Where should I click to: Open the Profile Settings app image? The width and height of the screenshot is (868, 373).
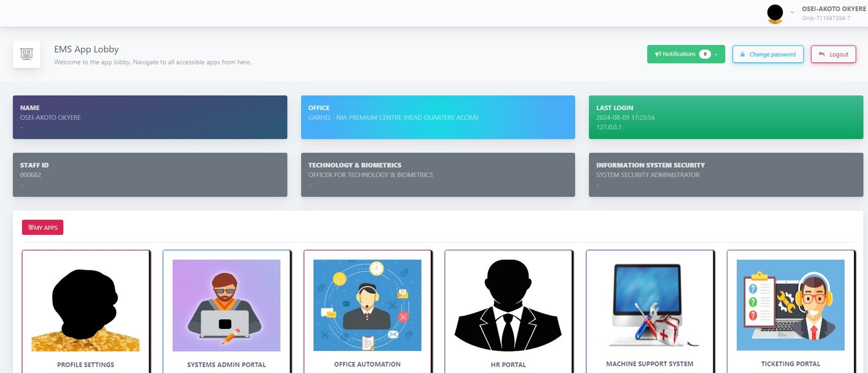coord(86,305)
